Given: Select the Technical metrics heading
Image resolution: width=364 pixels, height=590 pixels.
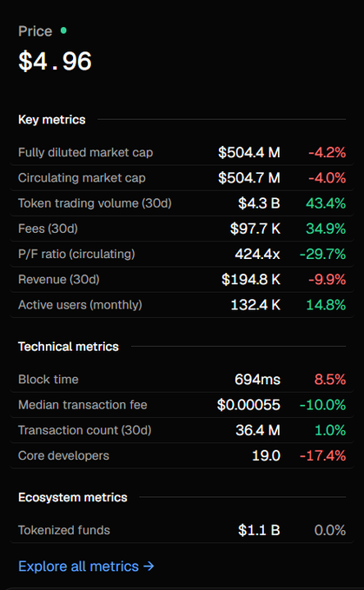Looking at the screenshot, I should pos(69,347).
